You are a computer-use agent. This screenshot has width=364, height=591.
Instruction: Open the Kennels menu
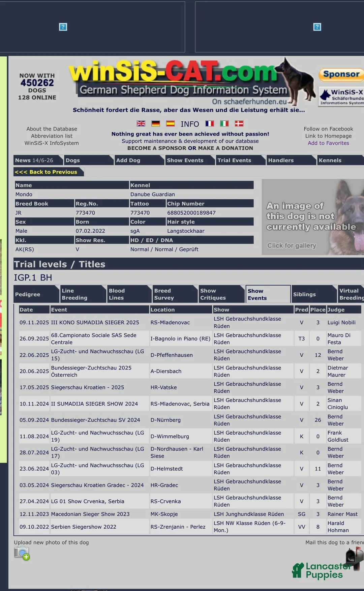[341, 160]
